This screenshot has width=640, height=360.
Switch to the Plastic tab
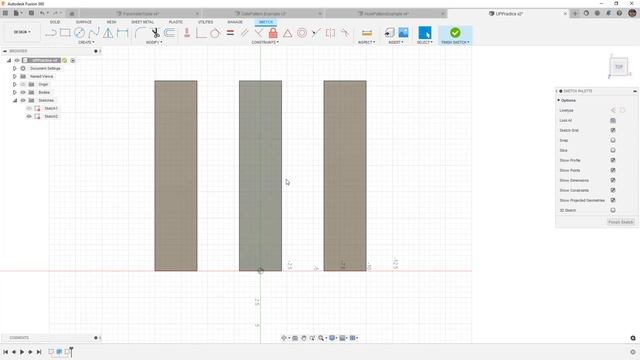176,22
